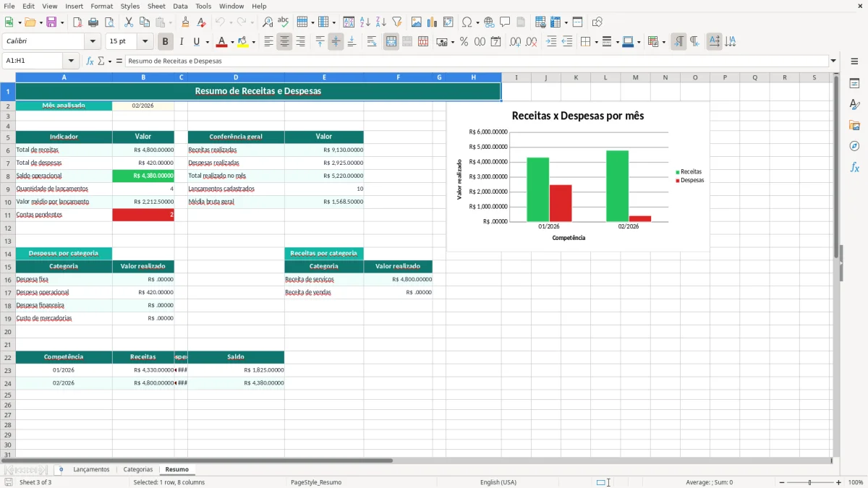Insert an image
Image resolution: width=868 pixels, height=488 pixels.
[417, 22]
